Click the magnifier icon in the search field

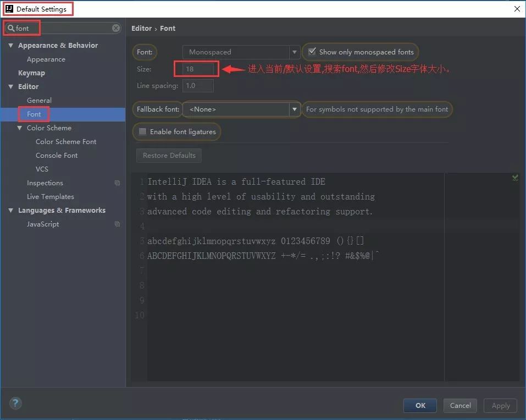tap(12, 27)
